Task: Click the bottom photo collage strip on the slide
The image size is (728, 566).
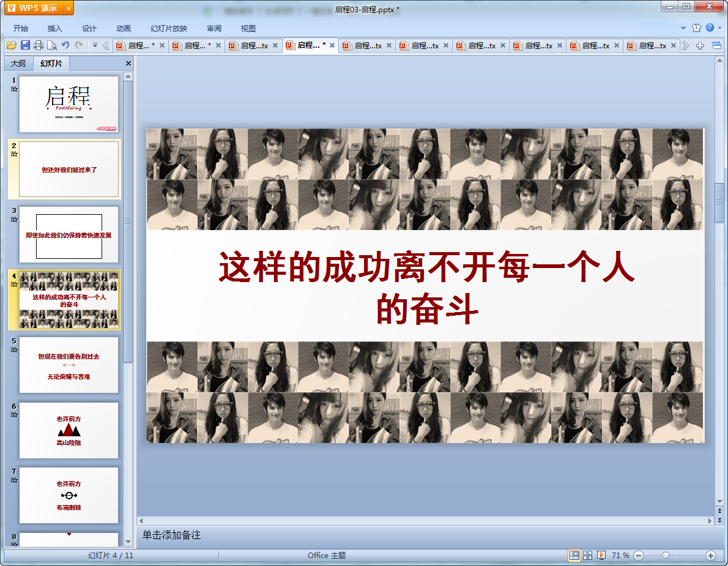Action: click(x=425, y=392)
